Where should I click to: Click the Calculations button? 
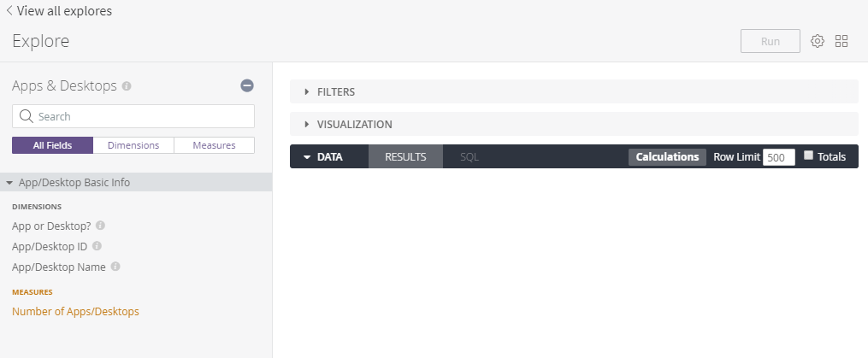tap(668, 157)
